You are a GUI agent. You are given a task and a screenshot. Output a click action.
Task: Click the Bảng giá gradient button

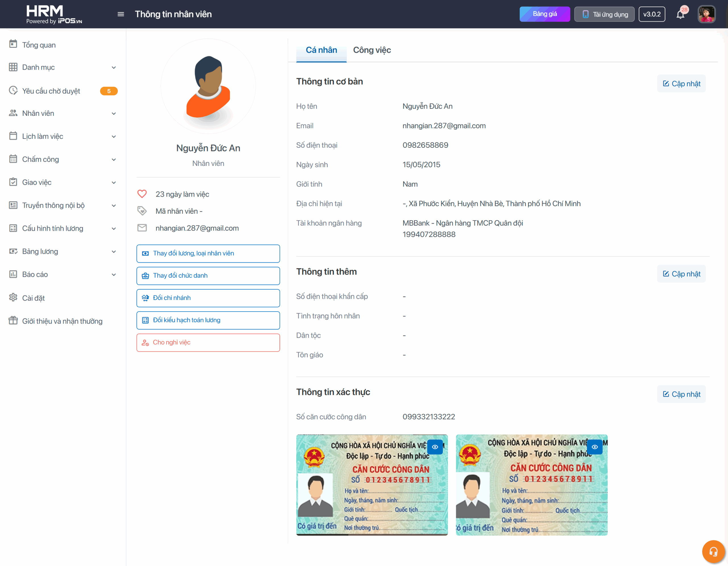coord(544,14)
